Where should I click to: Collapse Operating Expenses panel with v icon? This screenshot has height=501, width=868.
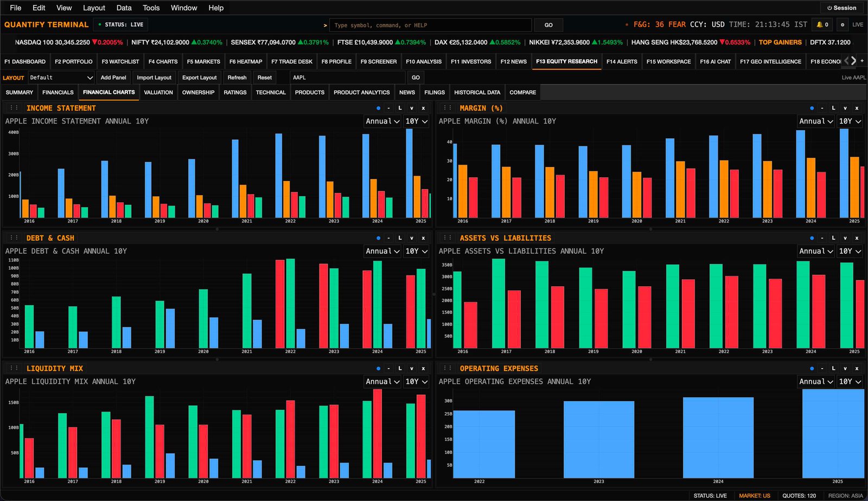[845, 368]
